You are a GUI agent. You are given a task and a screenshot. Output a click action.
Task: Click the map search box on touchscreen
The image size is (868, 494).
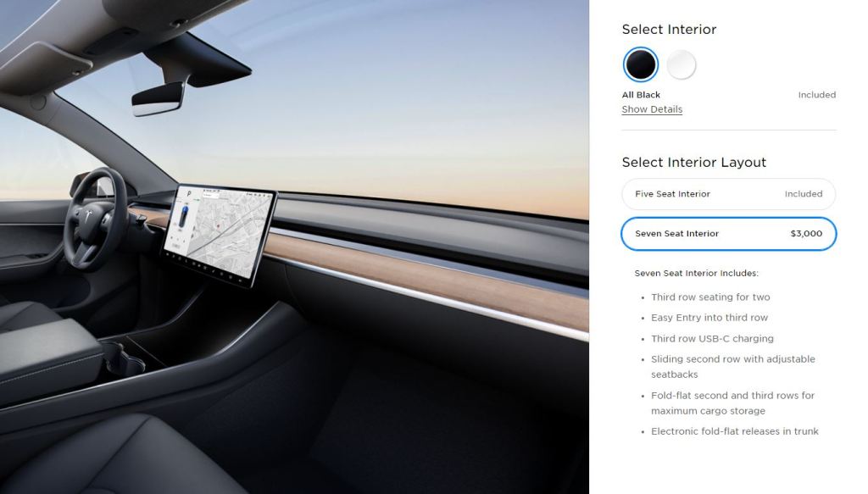211,195
